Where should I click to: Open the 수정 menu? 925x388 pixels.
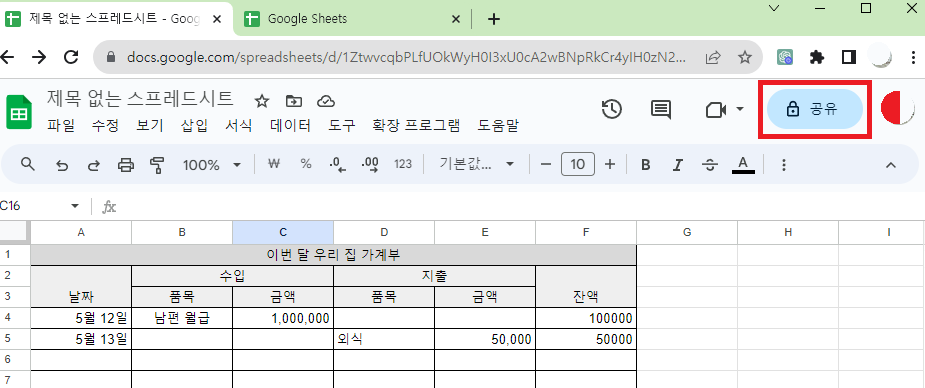pos(106,125)
